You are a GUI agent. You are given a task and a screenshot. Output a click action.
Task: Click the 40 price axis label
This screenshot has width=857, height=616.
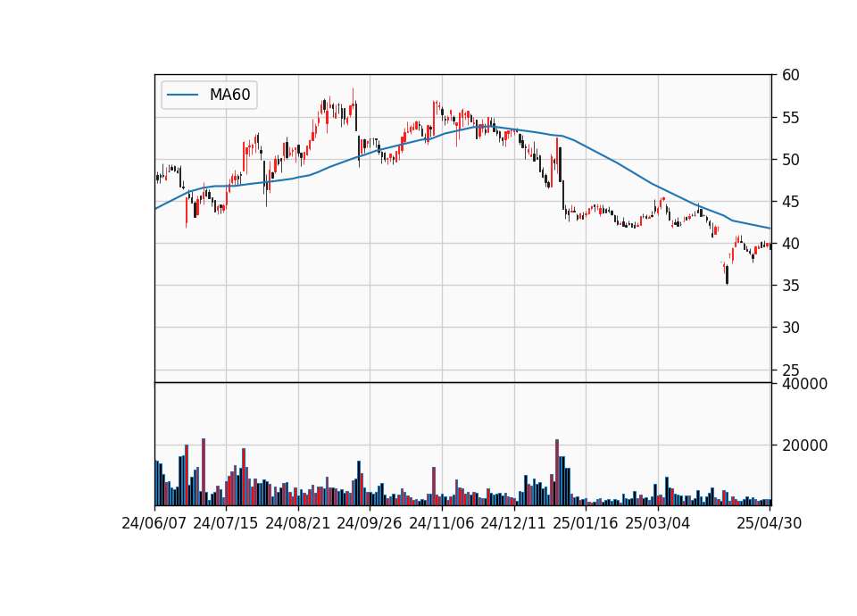click(790, 243)
